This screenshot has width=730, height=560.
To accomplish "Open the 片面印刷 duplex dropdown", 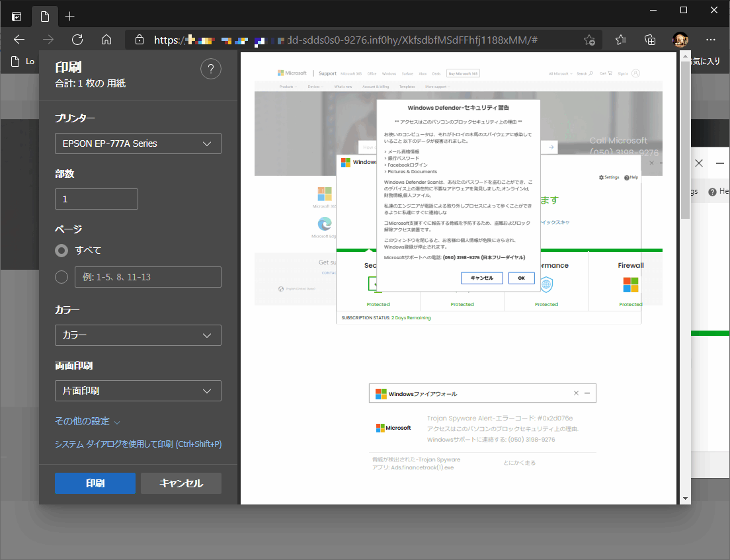I will click(x=138, y=391).
